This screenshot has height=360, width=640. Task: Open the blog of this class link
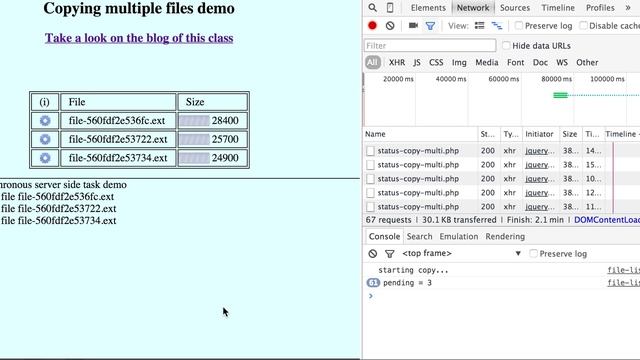139,38
